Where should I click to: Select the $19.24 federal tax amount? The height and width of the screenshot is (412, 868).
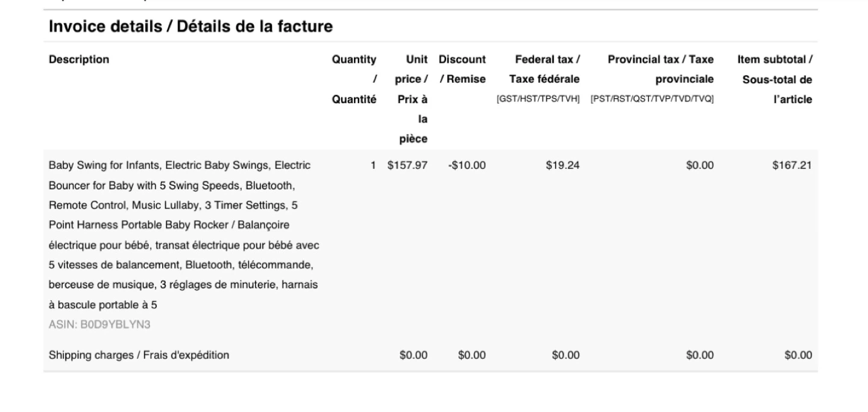566,165
